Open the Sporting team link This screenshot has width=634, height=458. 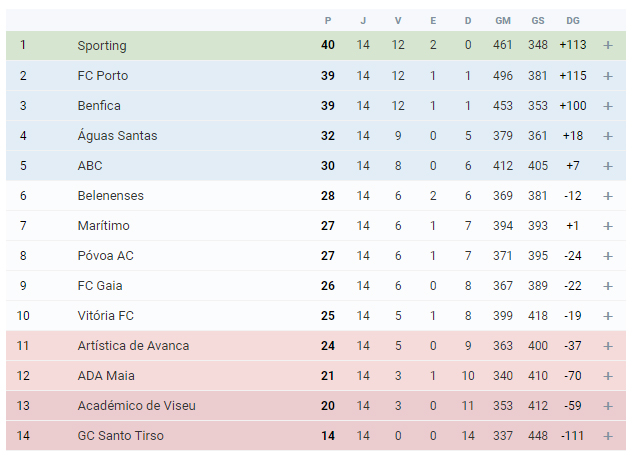(x=102, y=46)
